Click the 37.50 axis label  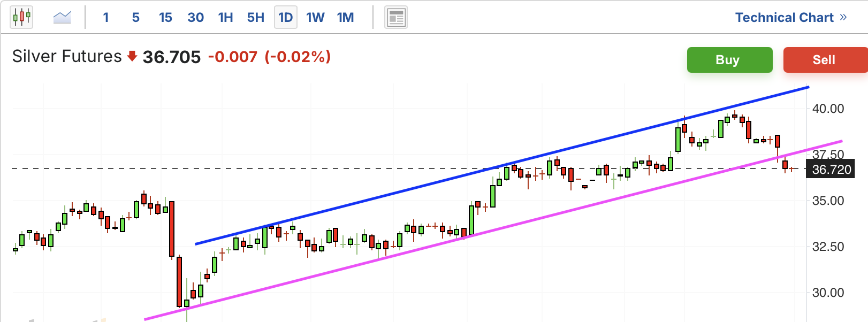(828, 155)
